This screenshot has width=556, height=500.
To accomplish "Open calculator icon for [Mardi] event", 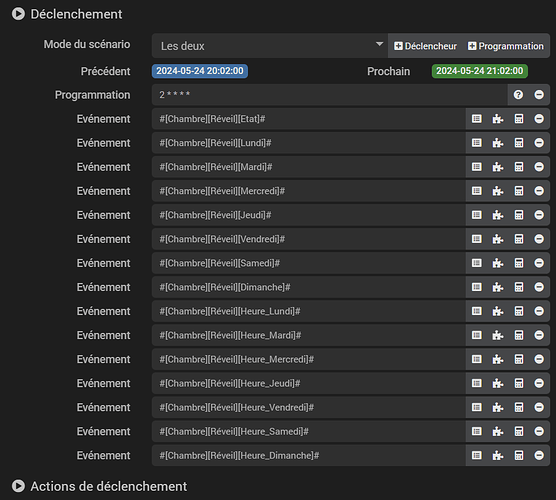I will click(518, 167).
